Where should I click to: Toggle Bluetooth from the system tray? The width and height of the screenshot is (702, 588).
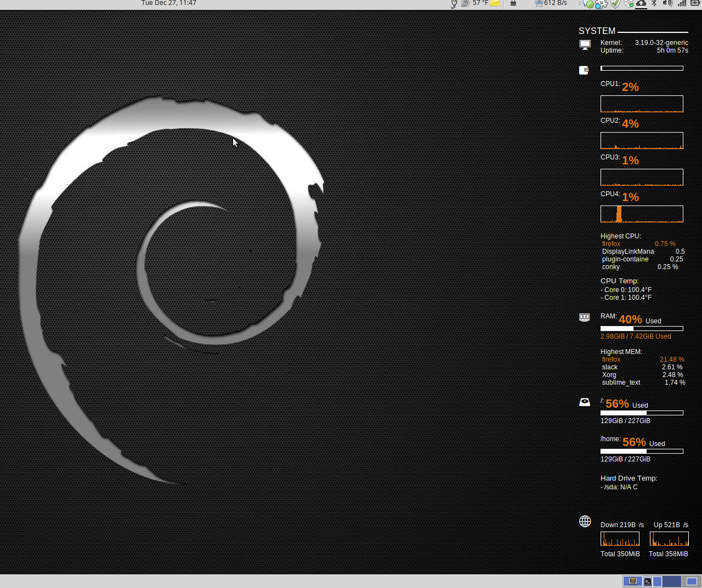point(653,4)
